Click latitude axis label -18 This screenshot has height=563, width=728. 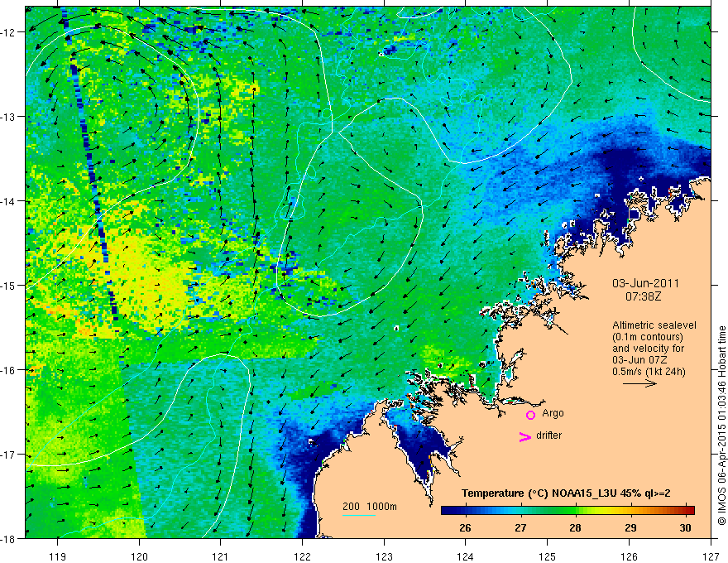[8, 538]
